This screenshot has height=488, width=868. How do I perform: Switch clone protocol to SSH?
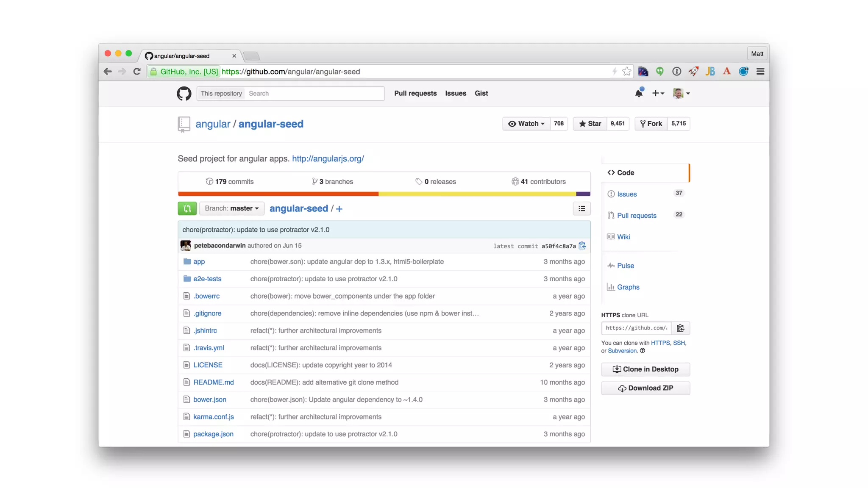[679, 343]
